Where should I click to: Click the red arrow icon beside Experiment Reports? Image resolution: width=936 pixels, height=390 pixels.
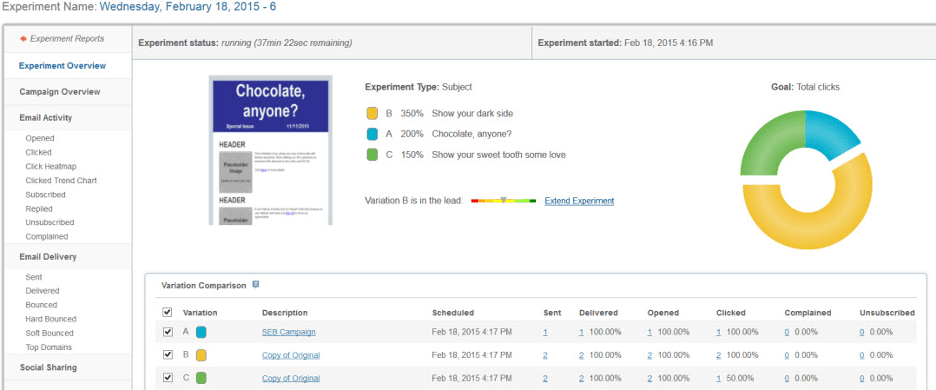tap(23, 39)
